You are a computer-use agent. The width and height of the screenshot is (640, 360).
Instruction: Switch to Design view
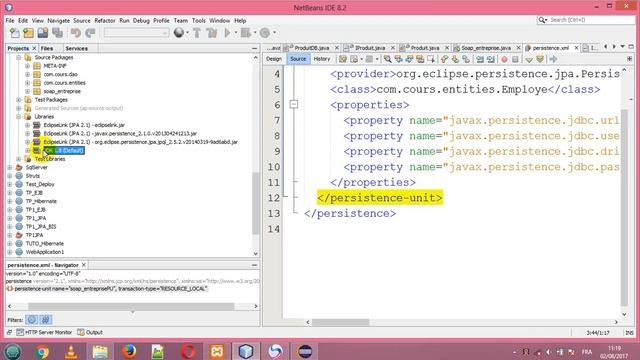click(x=274, y=59)
